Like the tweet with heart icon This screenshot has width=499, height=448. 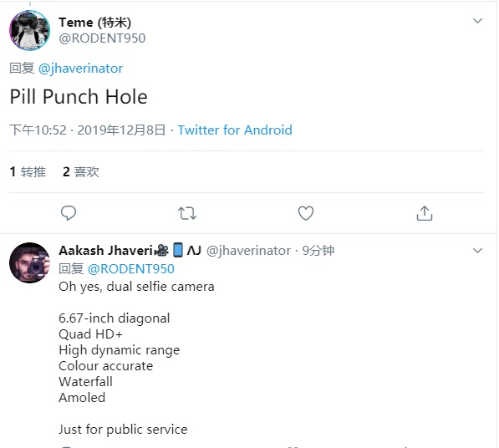[306, 213]
